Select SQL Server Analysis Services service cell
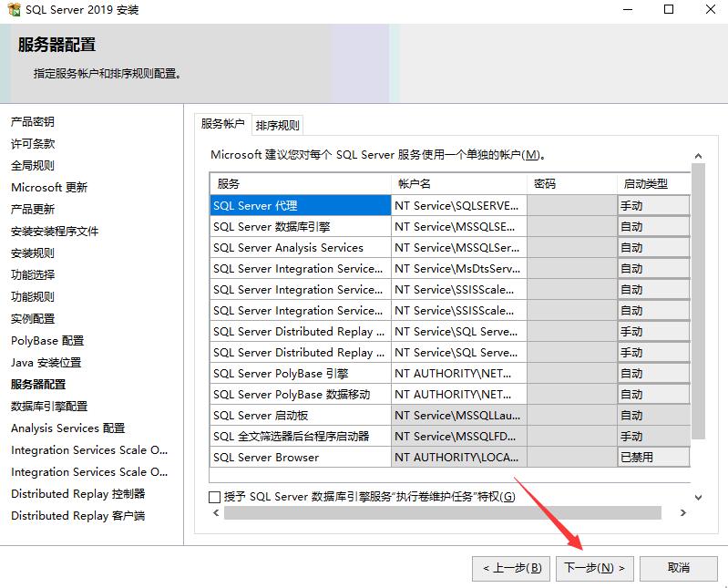Viewport: 728px width, 588px height. click(x=301, y=248)
